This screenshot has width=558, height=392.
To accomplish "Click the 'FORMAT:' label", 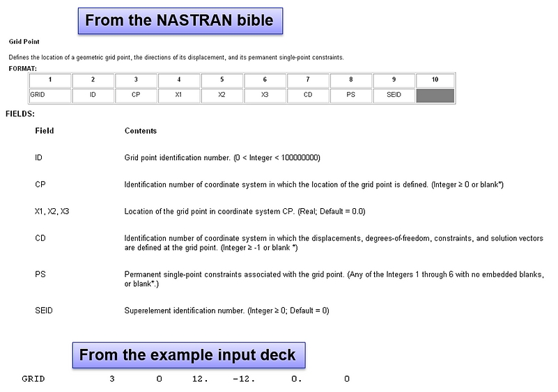I will coord(22,69).
